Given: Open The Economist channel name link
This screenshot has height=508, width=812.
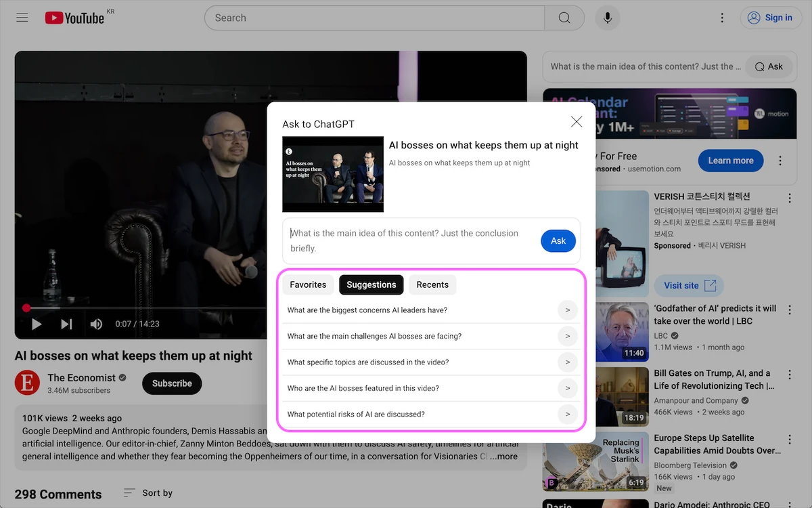Looking at the screenshot, I should point(82,377).
